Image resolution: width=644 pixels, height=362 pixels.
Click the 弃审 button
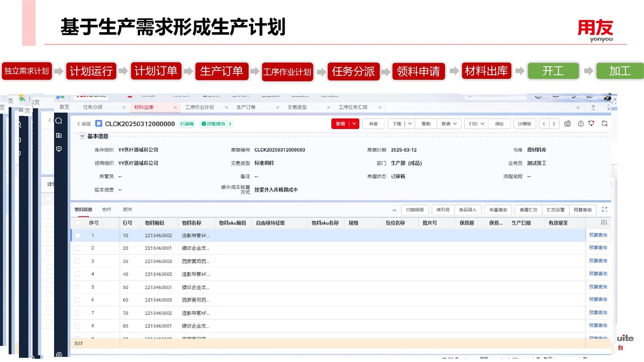click(x=373, y=123)
